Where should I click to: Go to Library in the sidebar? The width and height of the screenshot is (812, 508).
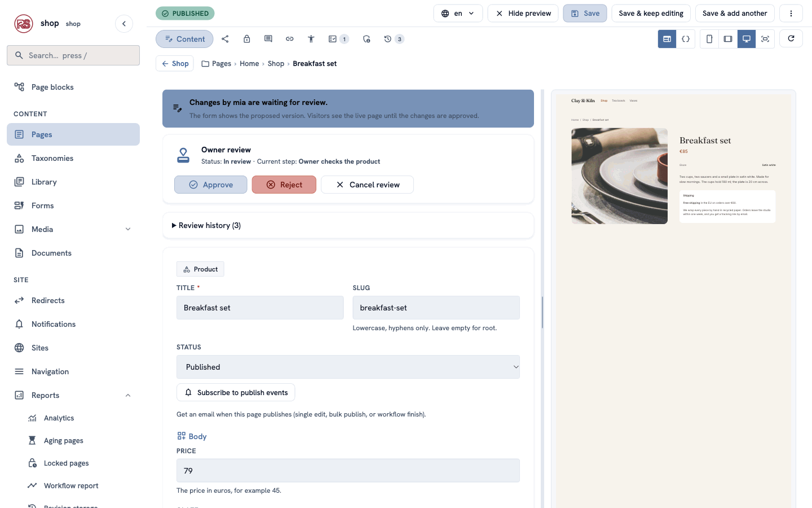point(73,182)
